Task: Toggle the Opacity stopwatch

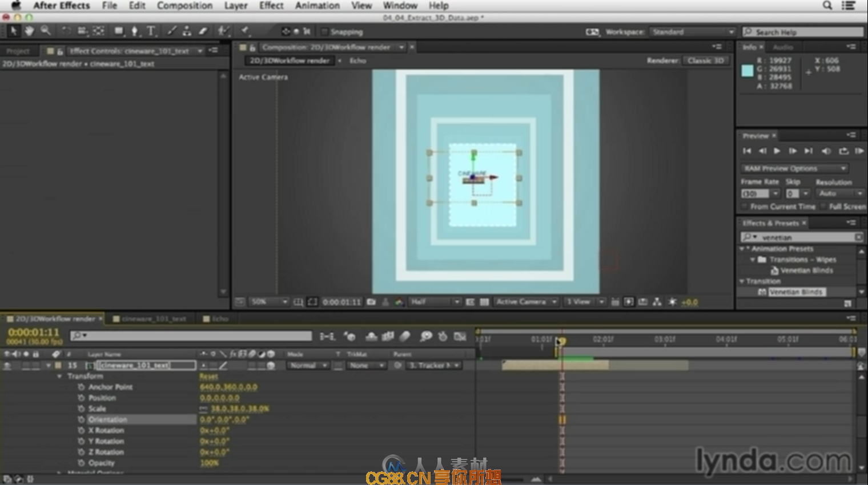Action: [81, 463]
